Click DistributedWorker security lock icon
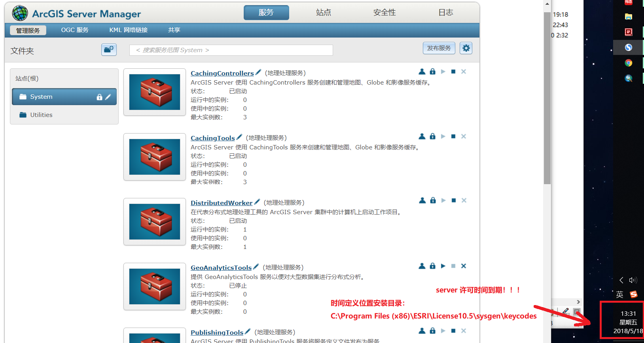644x343 pixels. (x=433, y=200)
